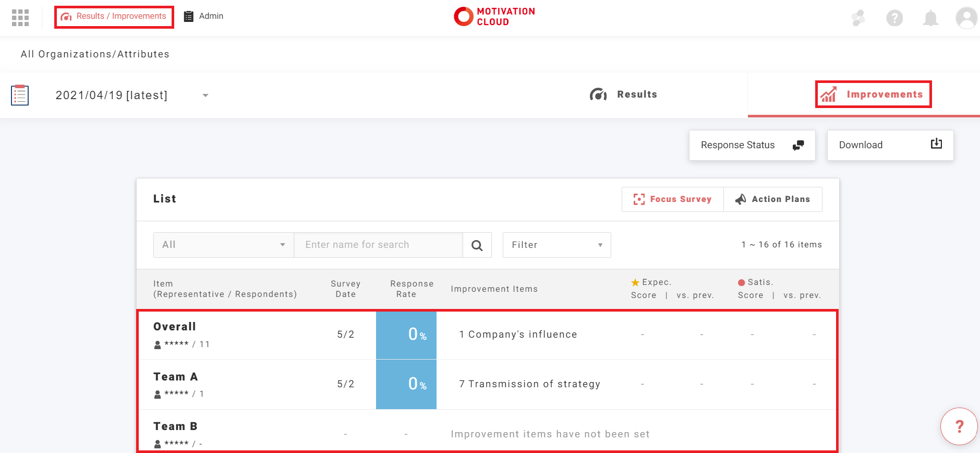The width and height of the screenshot is (980, 453).
Task: Switch to the Results tab
Action: pyautogui.click(x=624, y=94)
